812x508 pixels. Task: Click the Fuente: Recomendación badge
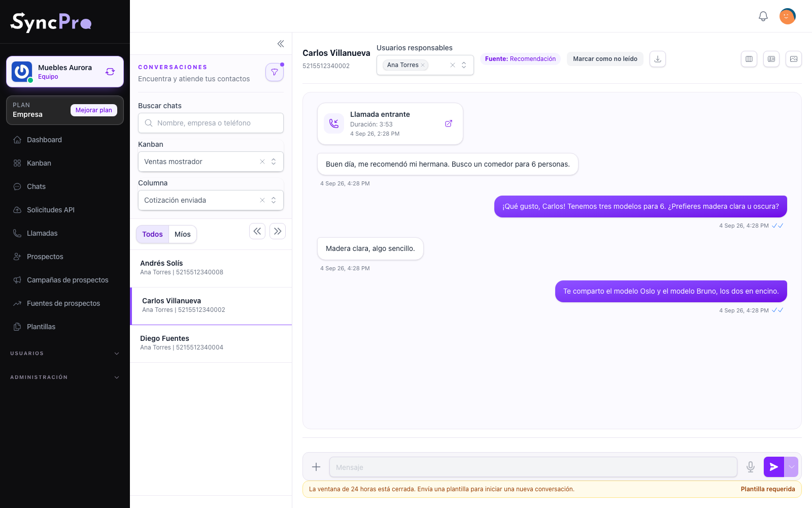point(520,59)
